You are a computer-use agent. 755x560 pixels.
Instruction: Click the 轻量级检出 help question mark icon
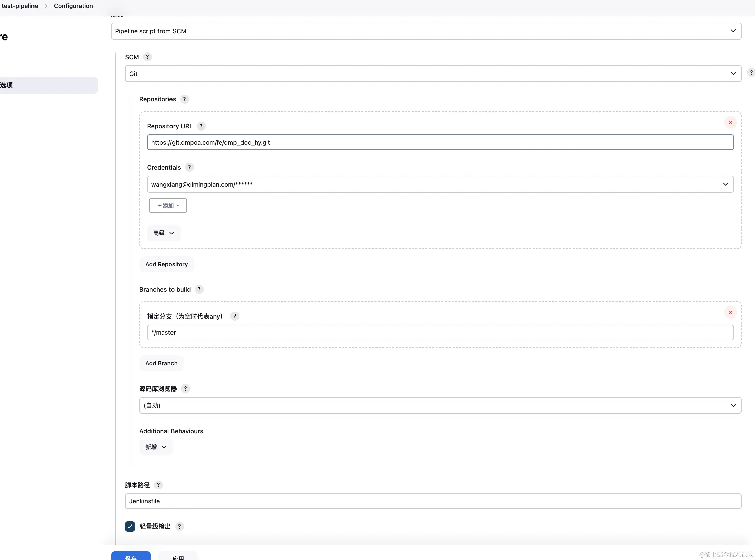179,526
